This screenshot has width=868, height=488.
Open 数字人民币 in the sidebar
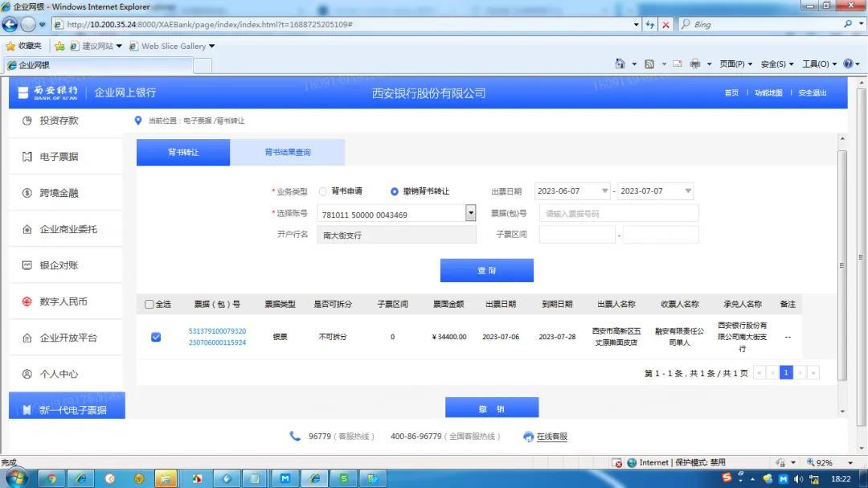tap(65, 301)
